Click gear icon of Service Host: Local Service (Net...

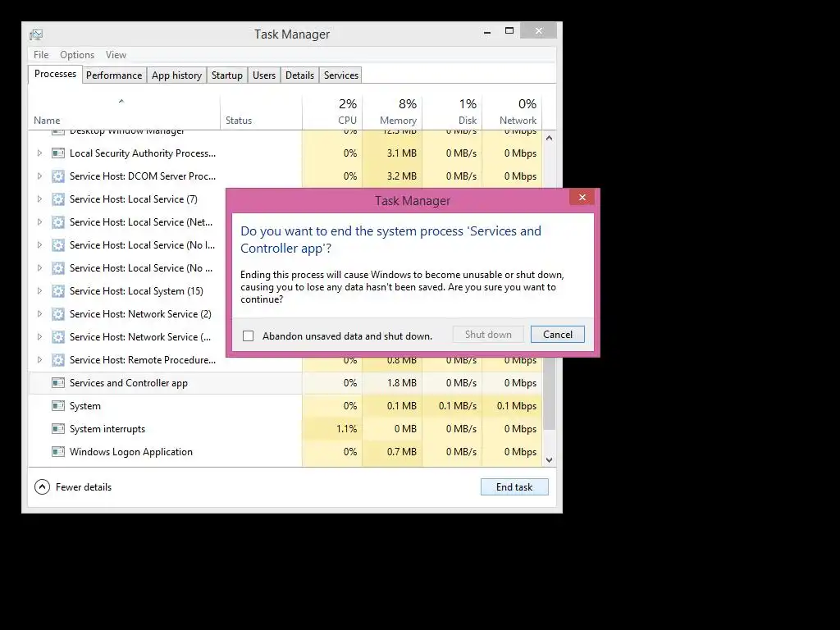pos(58,222)
